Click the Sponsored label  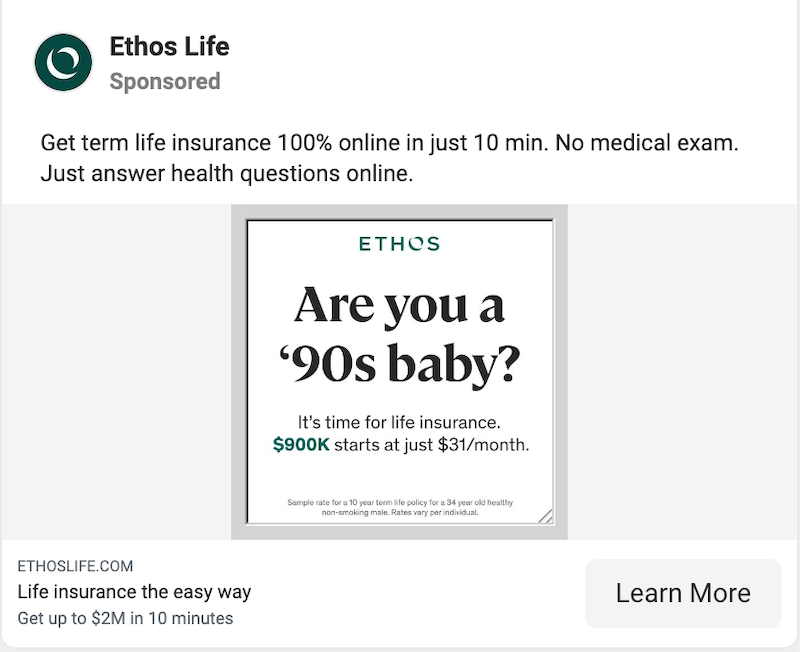click(166, 81)
